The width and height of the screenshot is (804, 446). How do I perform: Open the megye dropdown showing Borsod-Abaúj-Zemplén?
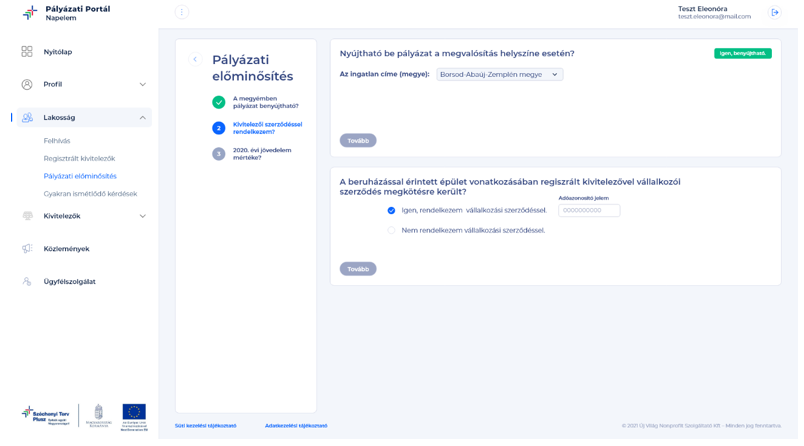(499, 74)
